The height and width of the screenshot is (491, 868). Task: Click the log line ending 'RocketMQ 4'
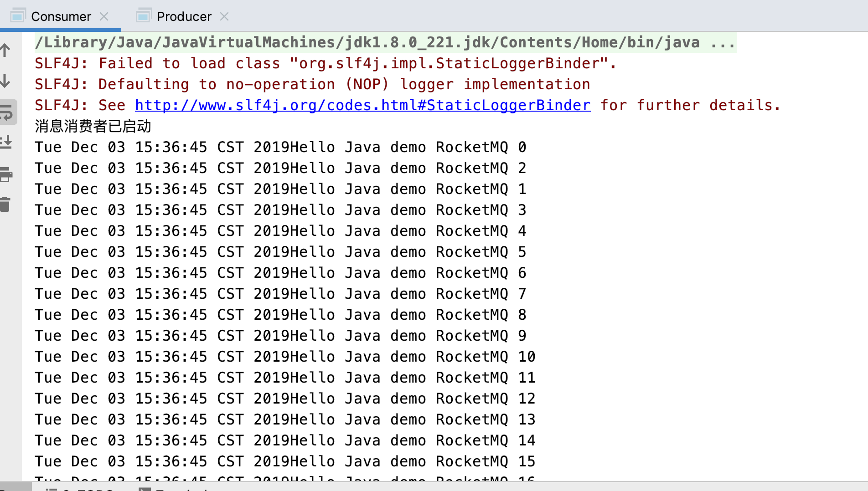[280, 231]
